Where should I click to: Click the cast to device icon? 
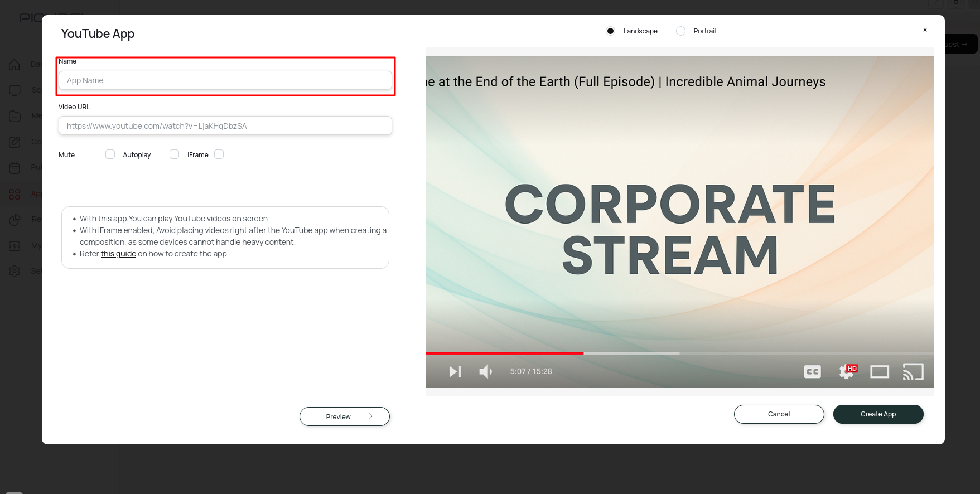tap(913, 372)
